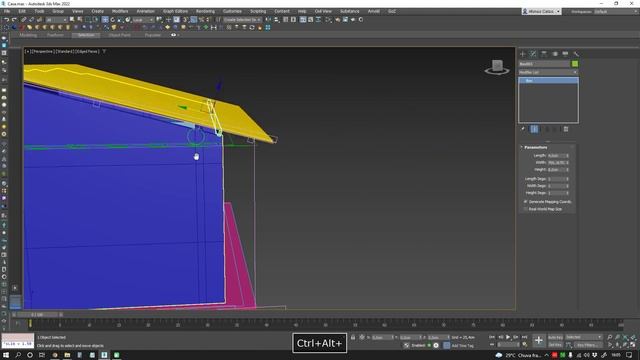640x360 pixels.
Task: Click the Mirror tool in main toolbar
Action: coord(268,20)
